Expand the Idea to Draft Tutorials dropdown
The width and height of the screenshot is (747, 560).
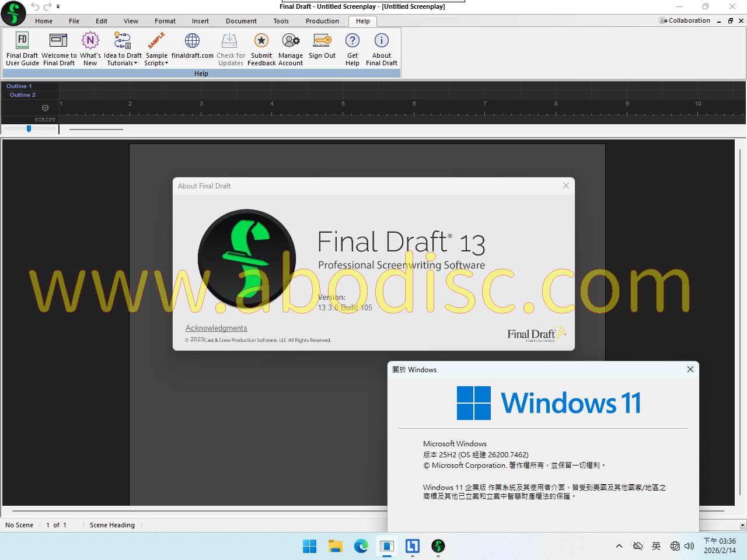[123, 63]
